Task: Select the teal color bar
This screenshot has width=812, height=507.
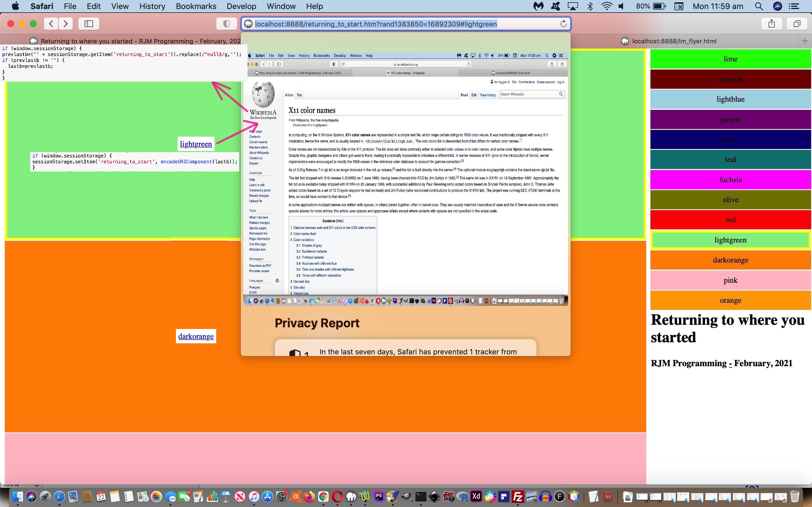Action: pos(730,160)
